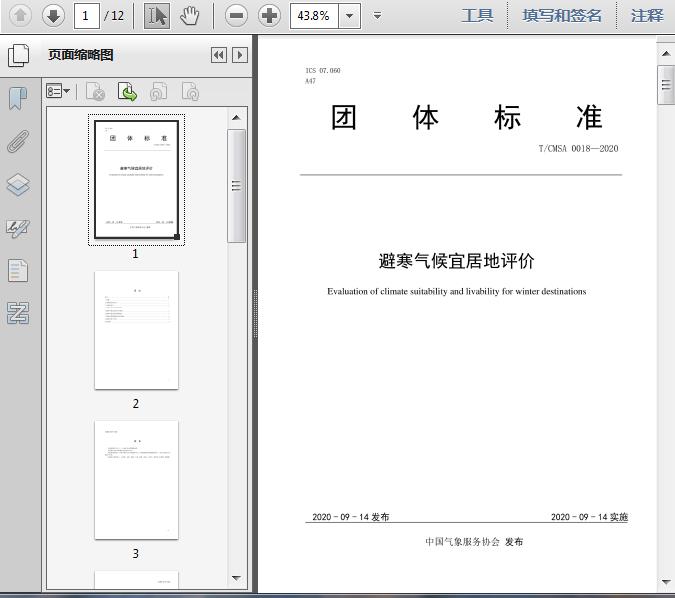Viewport: 675px width, 598px height.
Task: Click the 2020-09-14 发布 date text
Action: [351, 517]
